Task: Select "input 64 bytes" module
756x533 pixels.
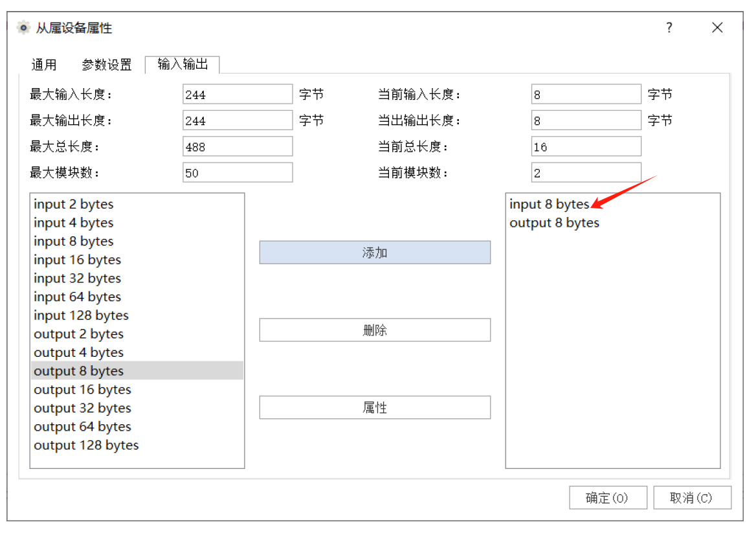Action: click(x=137, y=297)
